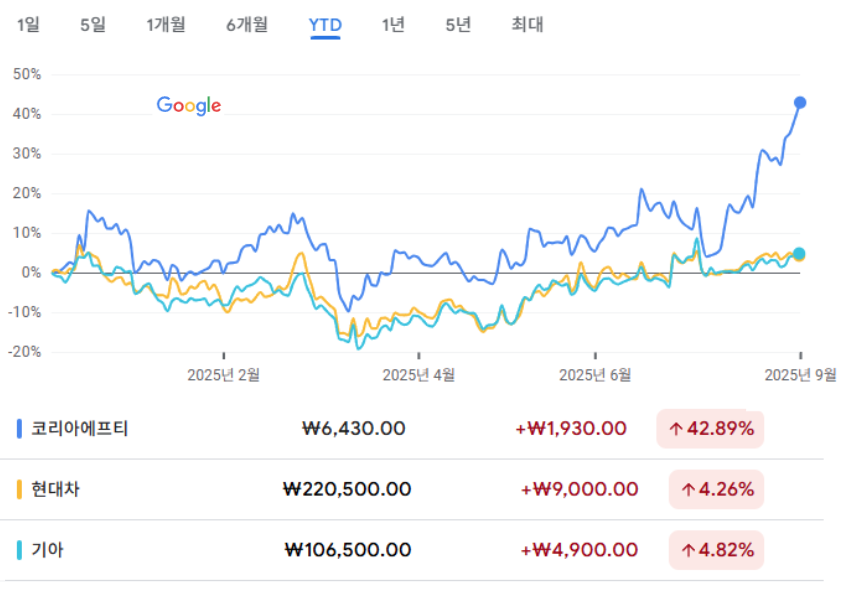Select the 1일 time range tab
This screenshot has width=846, height=589.
28,24
